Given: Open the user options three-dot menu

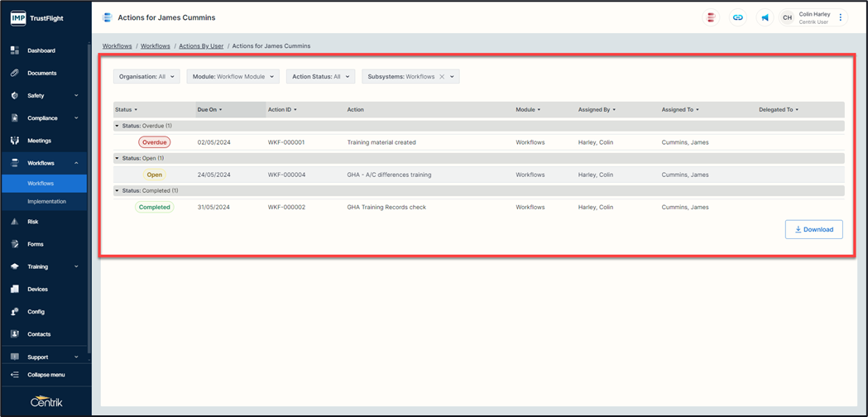Looking at the screenshot, I should [x=841, y=17].
